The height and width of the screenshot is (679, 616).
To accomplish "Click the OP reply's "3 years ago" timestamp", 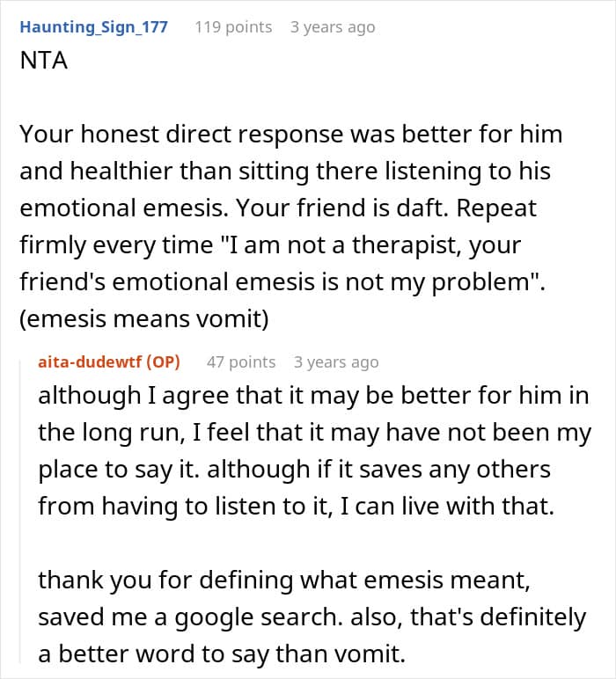I will click(x=336, y=361).
